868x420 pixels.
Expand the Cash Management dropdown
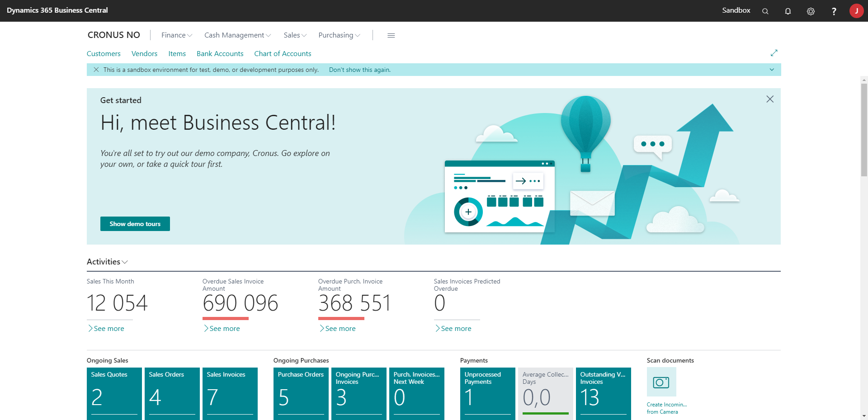(x=237, y=35)
